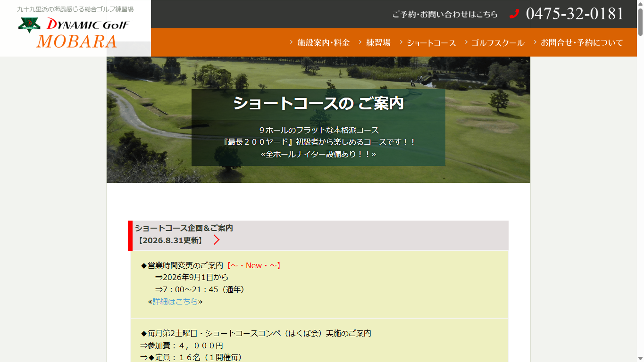Image resolution: width=644 pixels, height=362 pixels.
Task: Click the red chevron after 2026.8.31更新
Action: coord(217,240)
